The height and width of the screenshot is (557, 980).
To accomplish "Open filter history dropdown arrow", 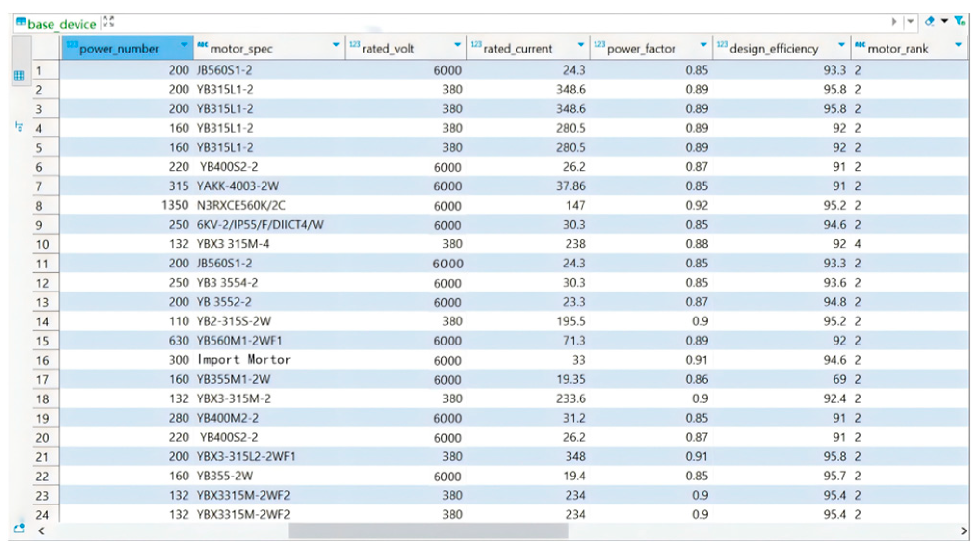I will [x=910, y=22].
